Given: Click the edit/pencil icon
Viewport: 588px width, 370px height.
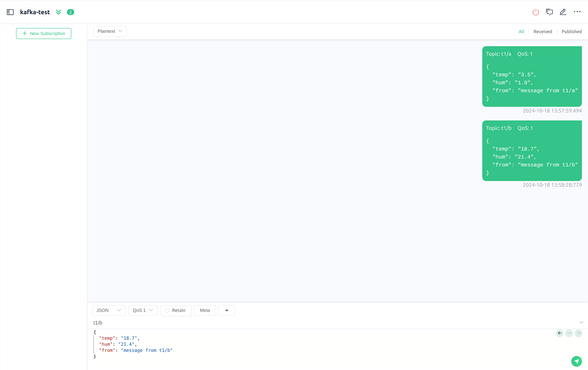Looking at the screenshot, I should point(563,12).
